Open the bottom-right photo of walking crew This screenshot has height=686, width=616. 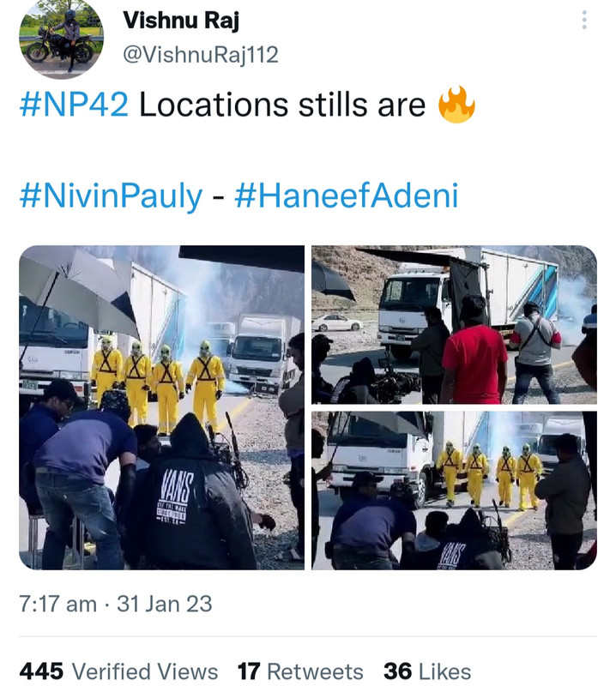(454, 490)
